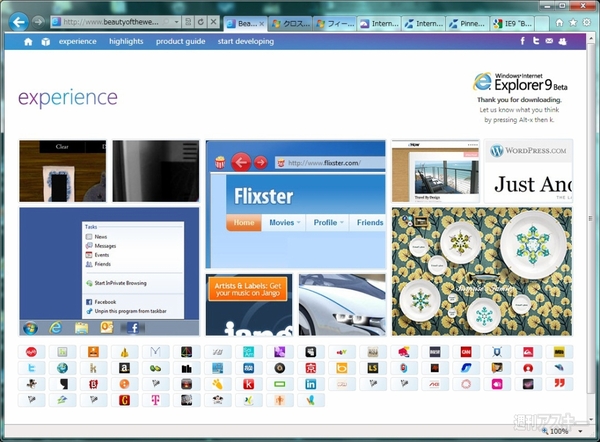
Task: Click the compatibility view icon in address bar
Action: coord(188,22)
